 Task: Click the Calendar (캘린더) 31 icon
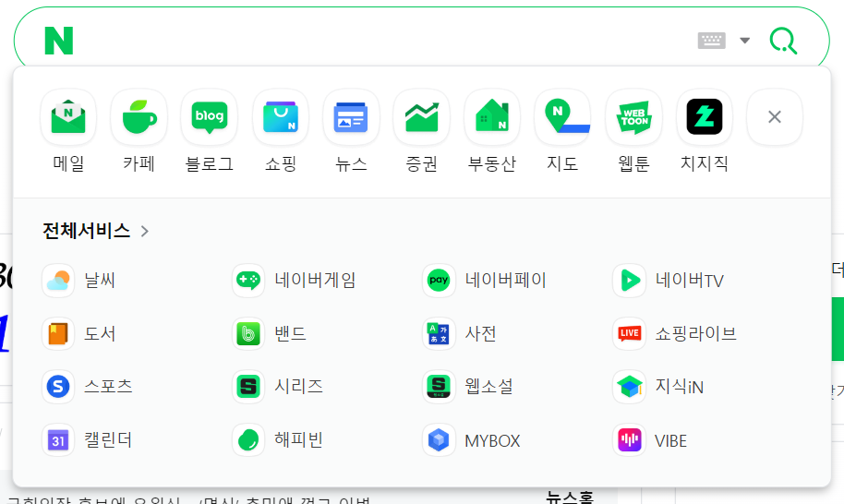[x=58, y=440]
